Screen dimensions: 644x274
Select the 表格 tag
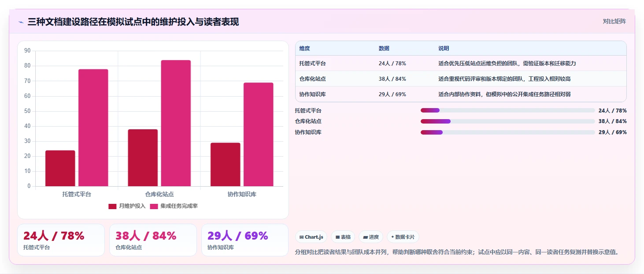[x=343, y=237]
